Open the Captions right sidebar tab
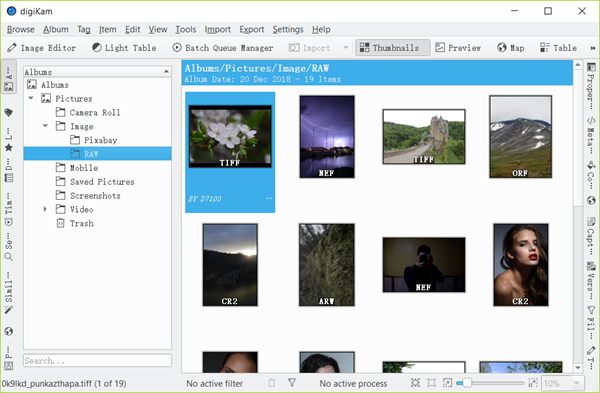Screen dimensions: 600x393 591,235
